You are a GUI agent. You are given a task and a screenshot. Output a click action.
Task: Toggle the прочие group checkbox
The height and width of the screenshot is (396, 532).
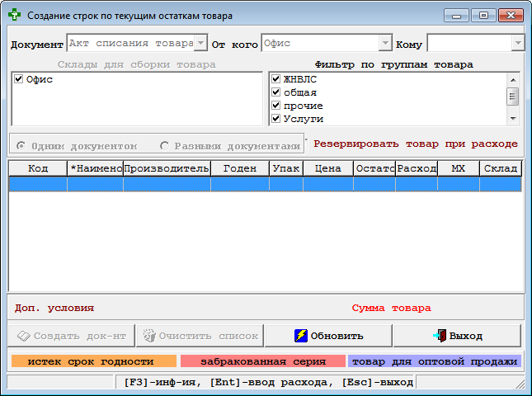tap(276, 106)
